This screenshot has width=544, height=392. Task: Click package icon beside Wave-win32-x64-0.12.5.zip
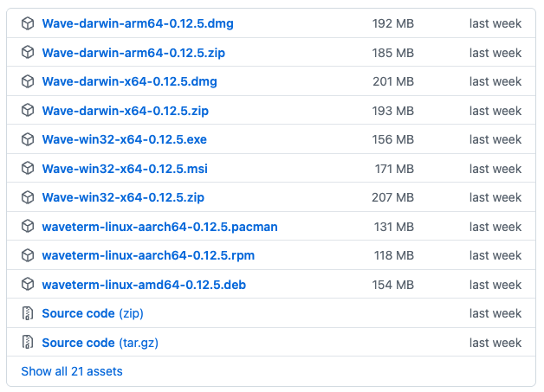(28, 197)
